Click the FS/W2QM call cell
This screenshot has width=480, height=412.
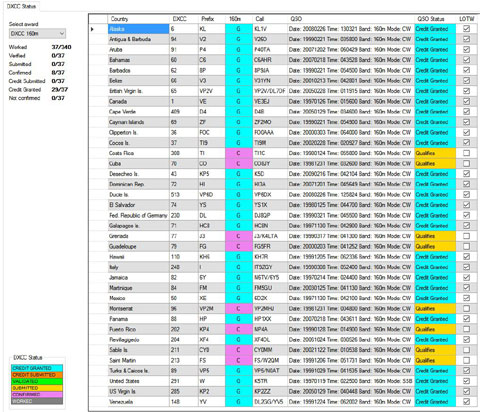(270, 360)
